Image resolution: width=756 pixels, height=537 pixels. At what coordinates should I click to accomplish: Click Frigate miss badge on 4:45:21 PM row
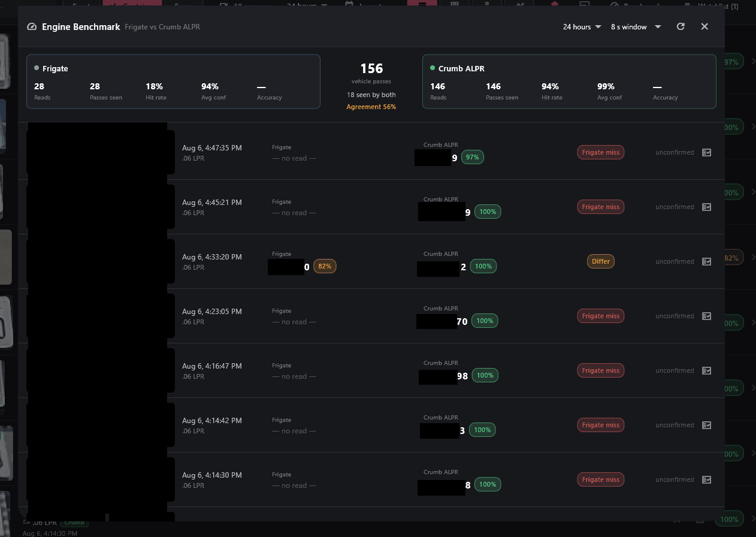(x=601, y=207)
